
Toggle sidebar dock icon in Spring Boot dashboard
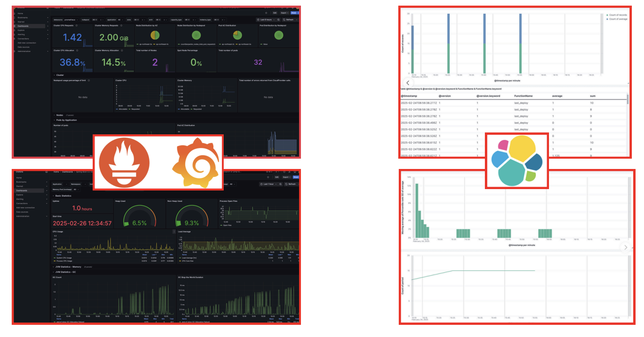(x=46, y=172)
